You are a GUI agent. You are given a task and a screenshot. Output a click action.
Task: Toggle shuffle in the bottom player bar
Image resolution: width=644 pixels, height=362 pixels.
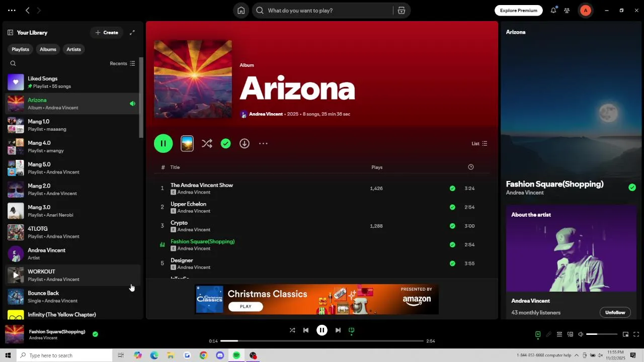(x=292, y=330)
